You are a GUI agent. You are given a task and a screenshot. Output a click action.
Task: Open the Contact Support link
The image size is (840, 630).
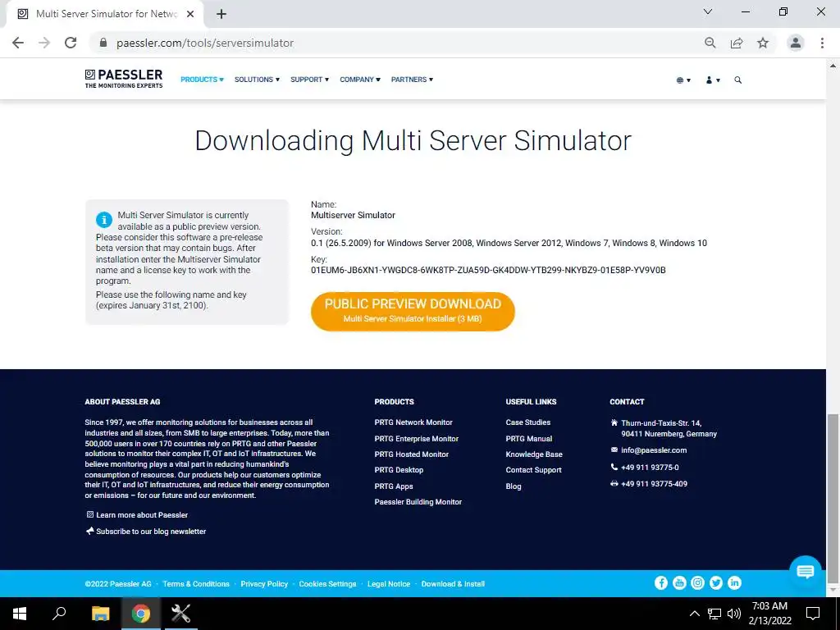click(x=533, y=470)
